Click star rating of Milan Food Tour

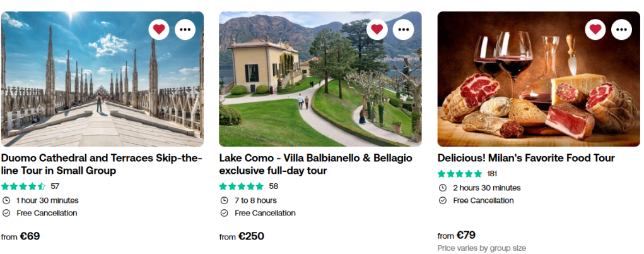coord(460,174)
